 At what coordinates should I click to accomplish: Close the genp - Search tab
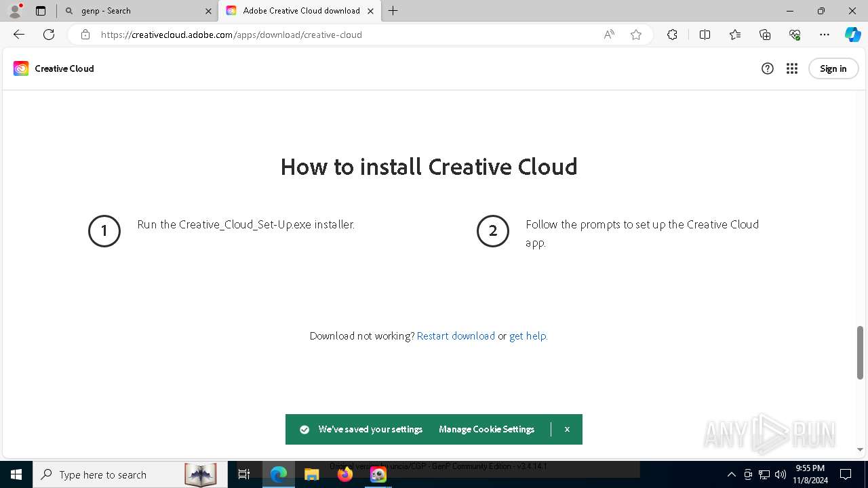click(x=208, y=11)
